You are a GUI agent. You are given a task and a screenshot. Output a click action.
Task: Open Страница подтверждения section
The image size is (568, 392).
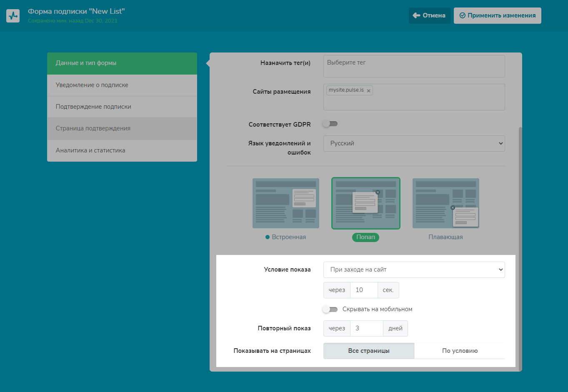pyautogui.click(x=122, y=128)
